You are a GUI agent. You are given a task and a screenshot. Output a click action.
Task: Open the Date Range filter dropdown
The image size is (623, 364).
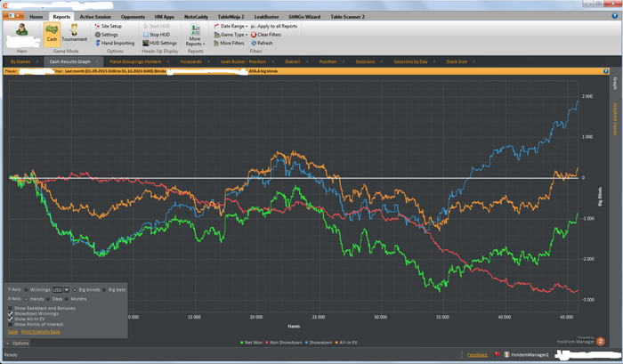tap(231, 26)
